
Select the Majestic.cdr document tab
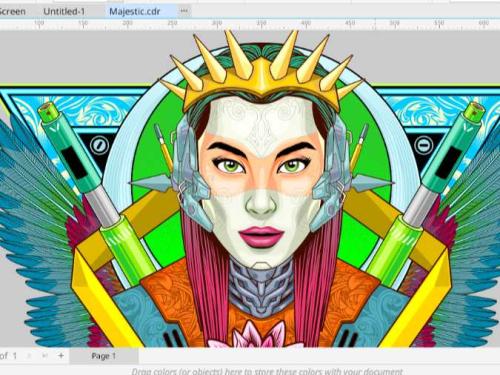pyautogui.click(x=135, y=12)
